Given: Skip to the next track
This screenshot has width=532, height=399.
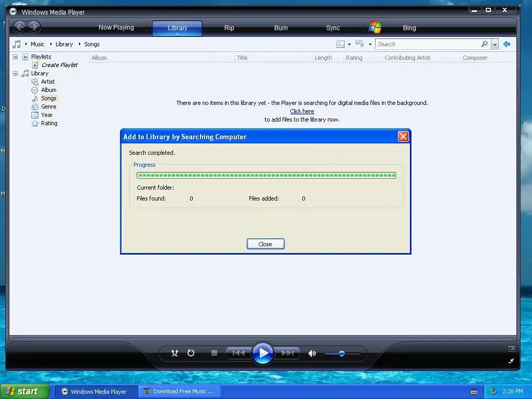Looking at the screenshot, I should (287, 353).
